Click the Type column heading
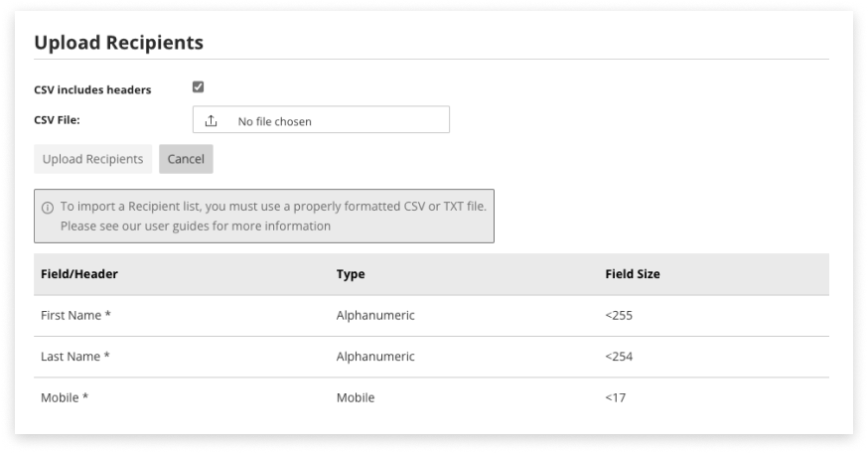The height and width of the screenshot is (453, 868). pos(351,274)
